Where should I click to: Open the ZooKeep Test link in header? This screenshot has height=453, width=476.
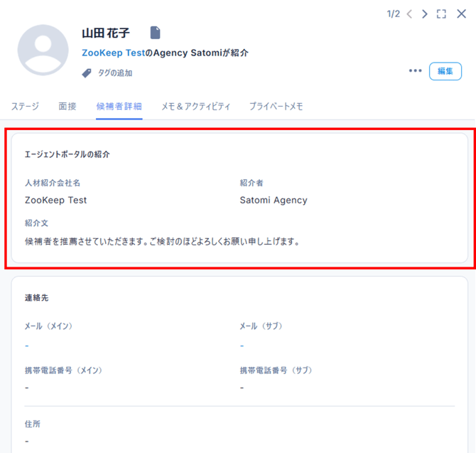pos(113,53)
